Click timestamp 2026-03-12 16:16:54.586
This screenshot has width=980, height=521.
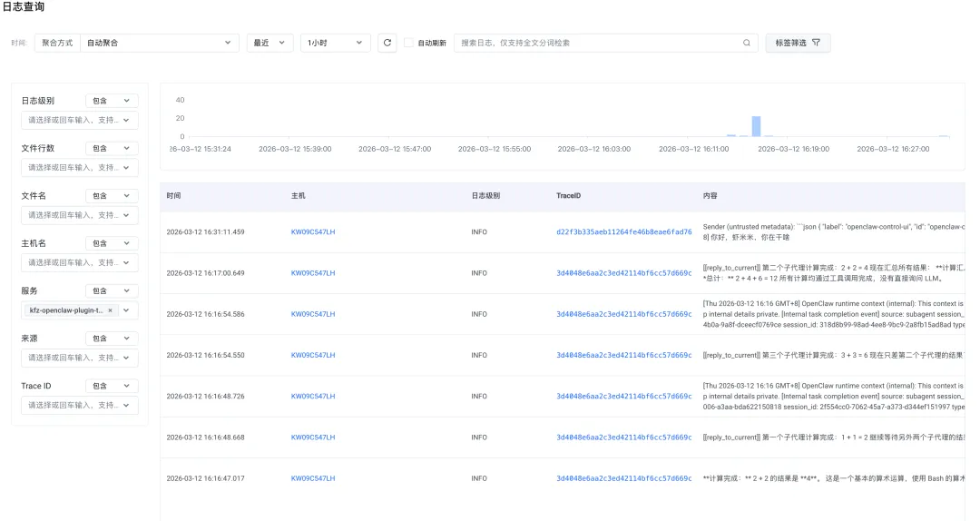coord(205,314)
